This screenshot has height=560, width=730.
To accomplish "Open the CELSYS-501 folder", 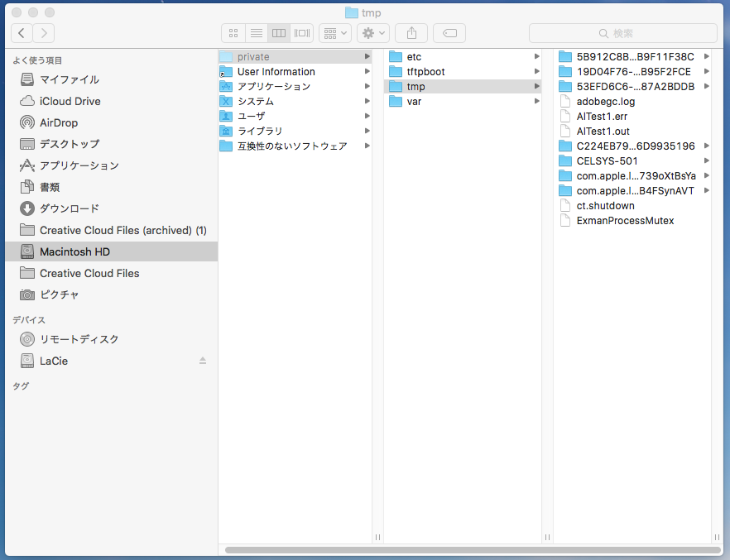I will click(x=607, y=161).
